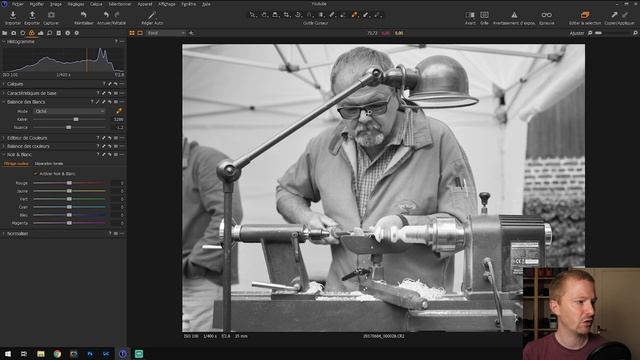Click Ajuster zoom-to-fit button
640x360 pixels.
(577, 33)
